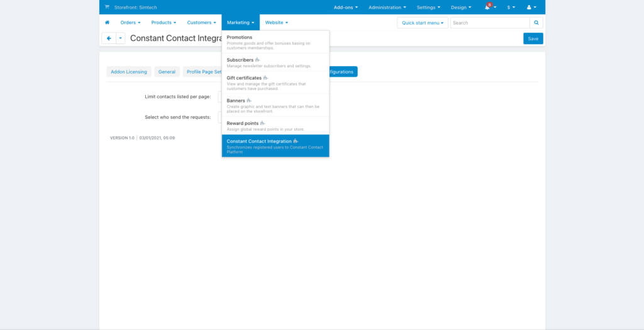Select Reward points menu entry
Viewport: 644px width, 330px height.
pos(242,123)
